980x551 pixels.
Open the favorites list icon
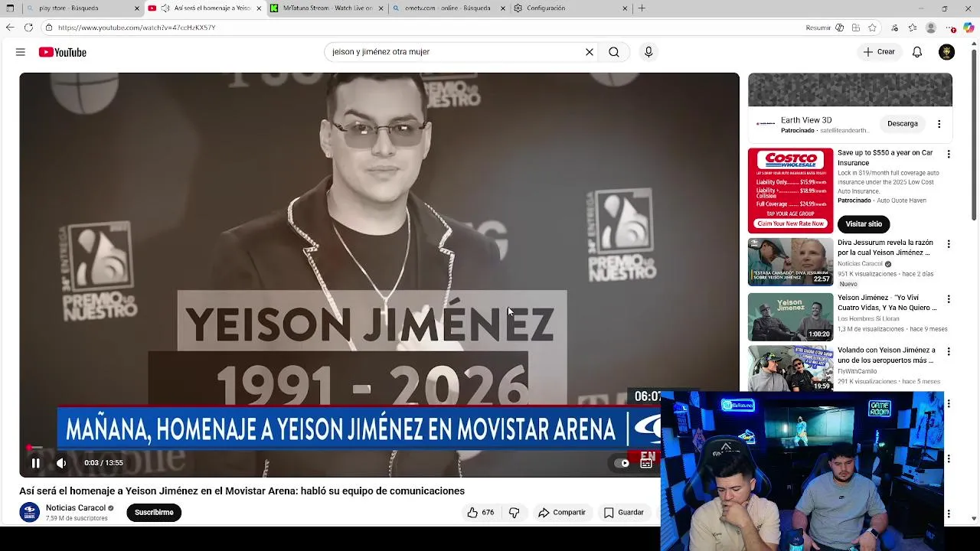point(913,28)
